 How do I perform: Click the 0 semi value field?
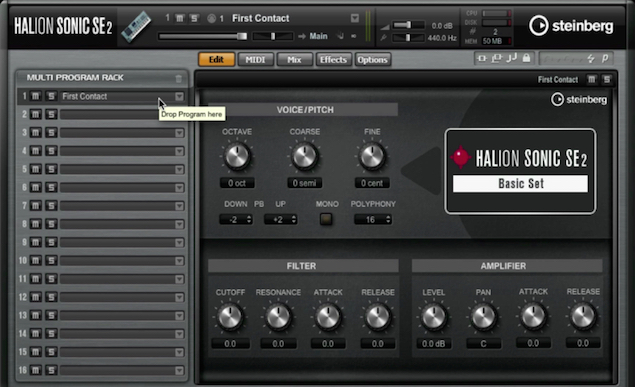tap(305, 183)
